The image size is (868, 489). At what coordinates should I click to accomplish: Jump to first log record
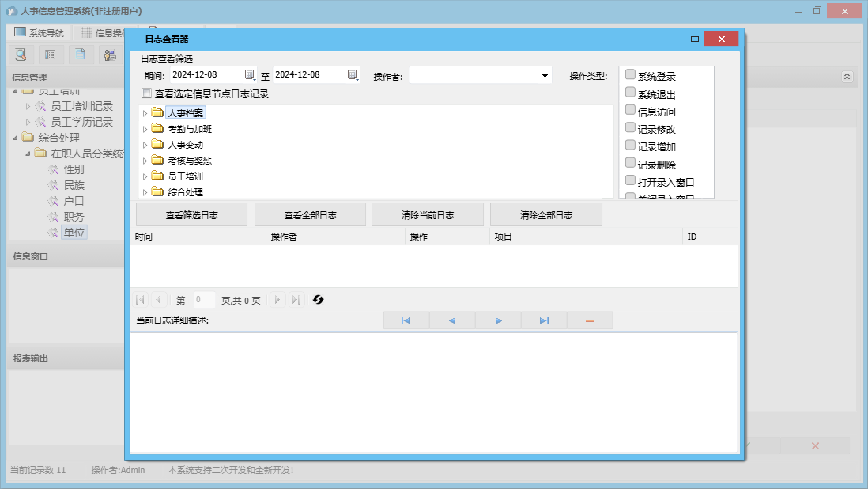click(406, 320)
